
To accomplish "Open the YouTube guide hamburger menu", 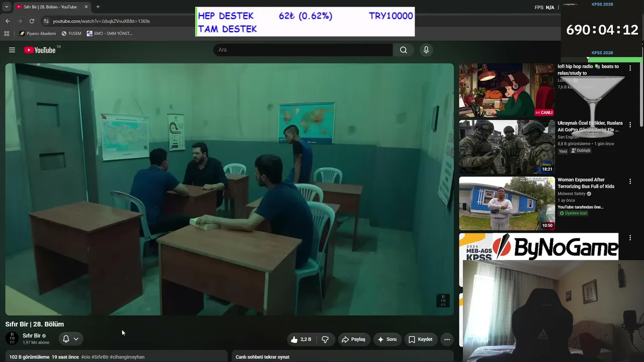I will pos(12,50).
